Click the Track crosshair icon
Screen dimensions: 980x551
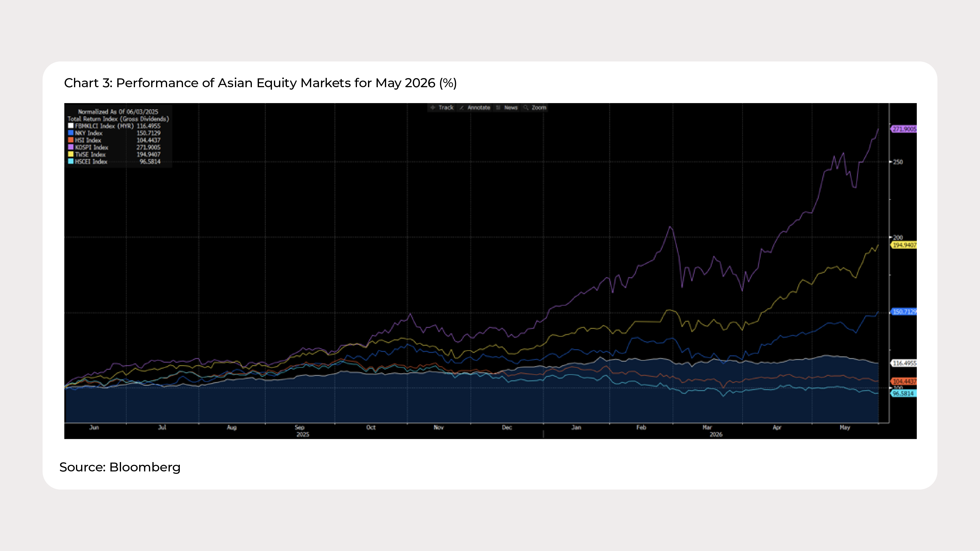(x=433, y=108)
